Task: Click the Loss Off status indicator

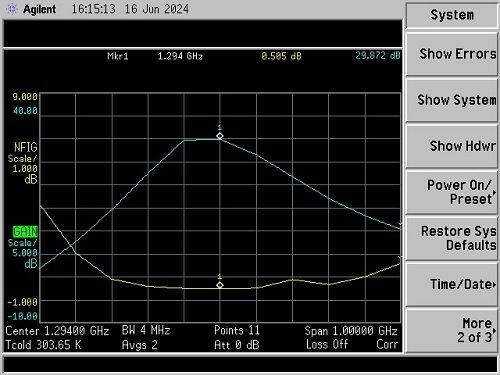Action: pos(327,344)
